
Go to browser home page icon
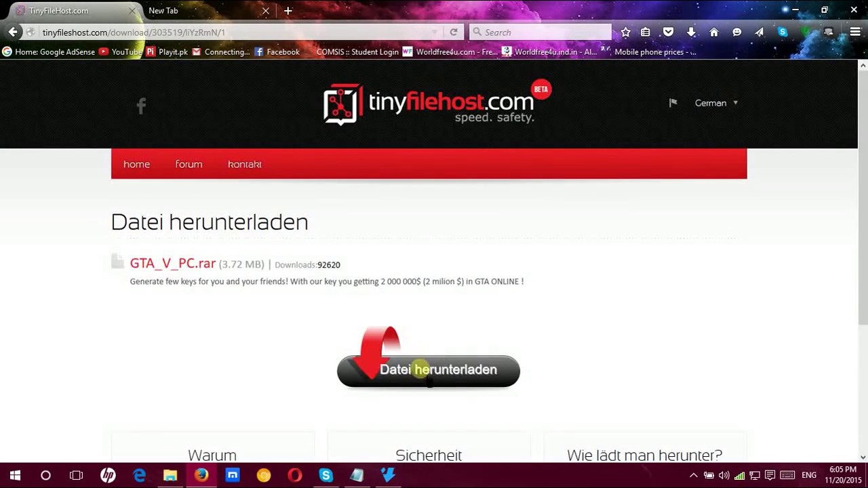pos(713,32)
